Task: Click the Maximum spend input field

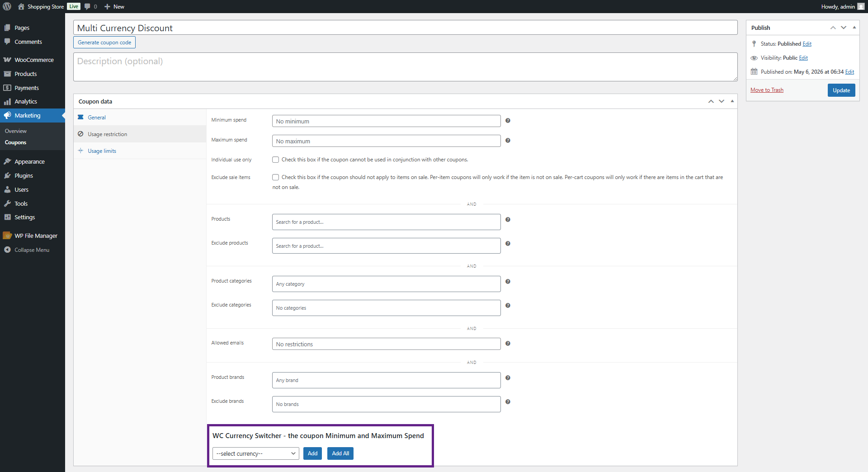Action: pos(386,141)
